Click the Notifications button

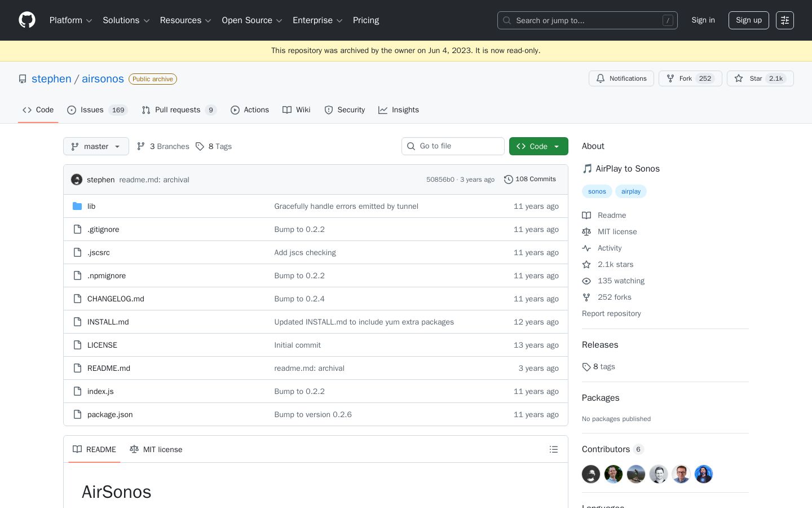[621, 78]
